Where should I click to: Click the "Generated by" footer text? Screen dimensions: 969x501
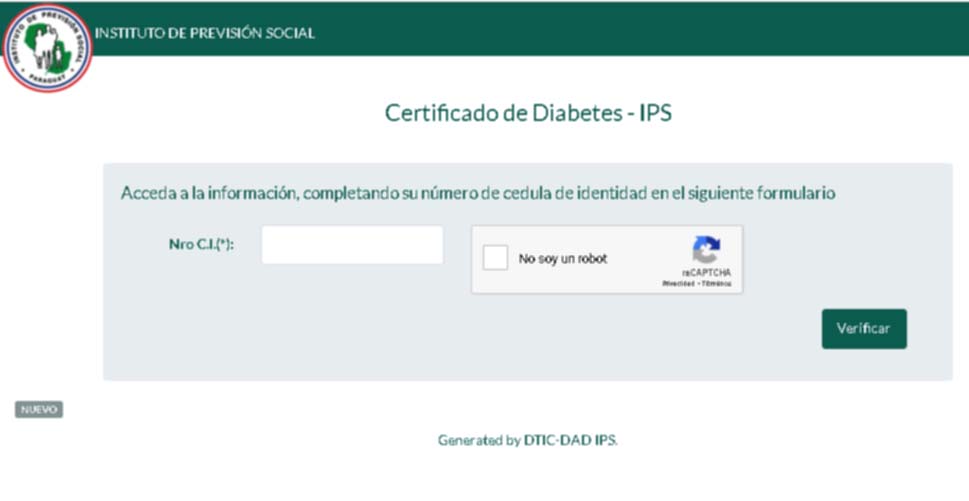479,440
